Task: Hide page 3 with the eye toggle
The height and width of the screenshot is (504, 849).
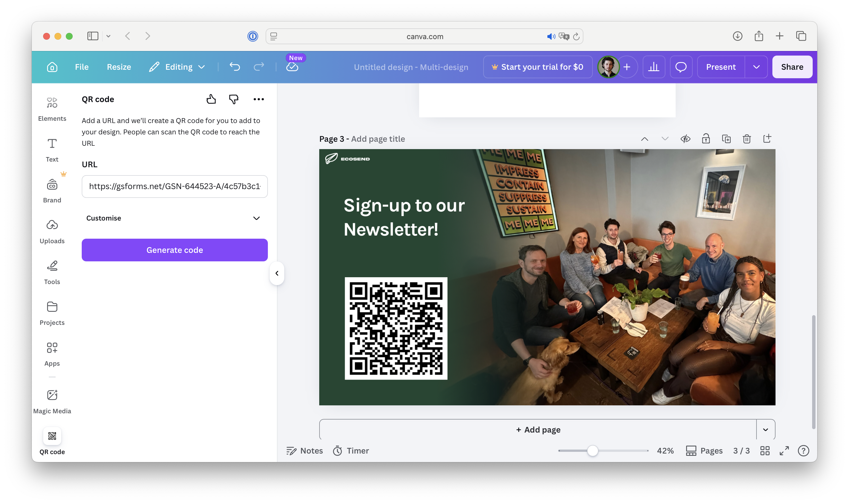Action: 686,139
